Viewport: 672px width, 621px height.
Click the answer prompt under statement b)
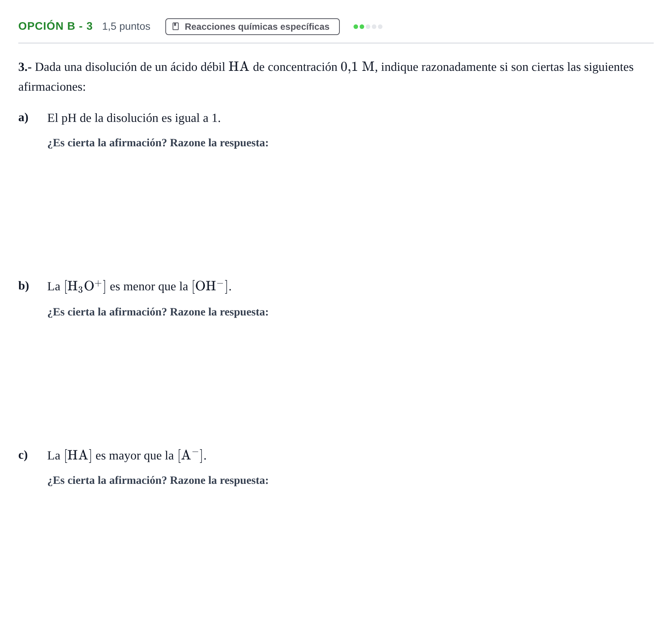tap(158, 312)
